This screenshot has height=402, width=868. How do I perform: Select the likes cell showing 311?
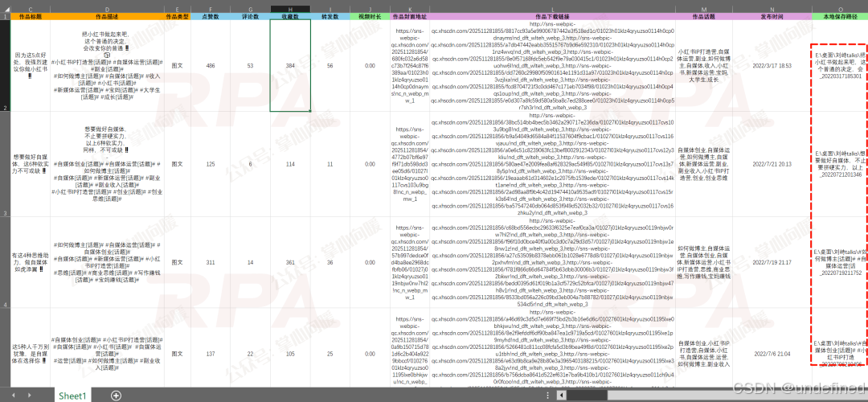211,262
